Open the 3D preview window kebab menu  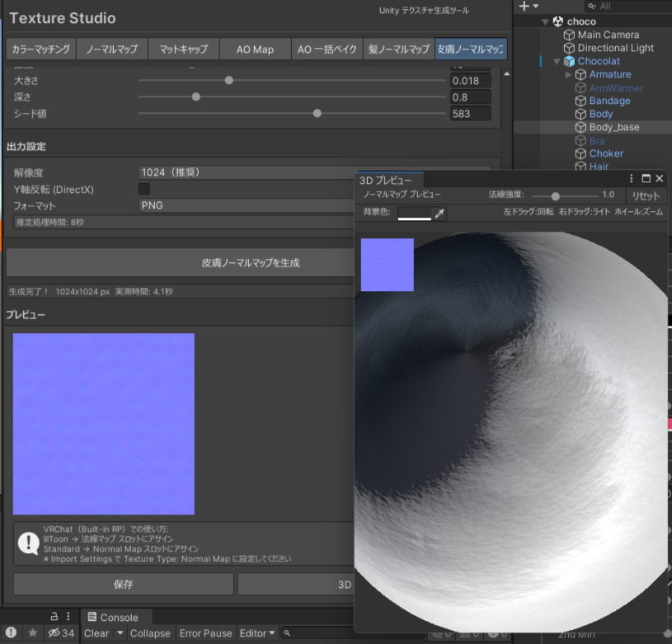click(632, 179)
